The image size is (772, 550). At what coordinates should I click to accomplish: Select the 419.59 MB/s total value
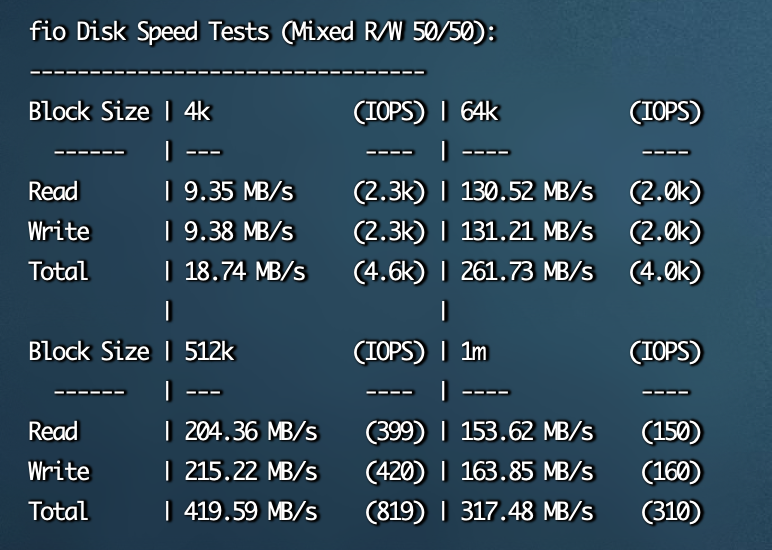[251, 511]
